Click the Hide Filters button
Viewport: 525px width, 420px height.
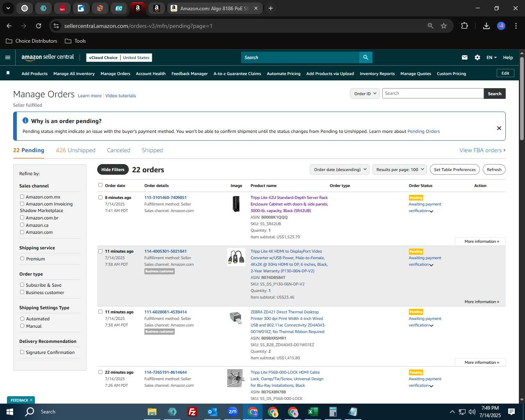(x=113, y=169)
